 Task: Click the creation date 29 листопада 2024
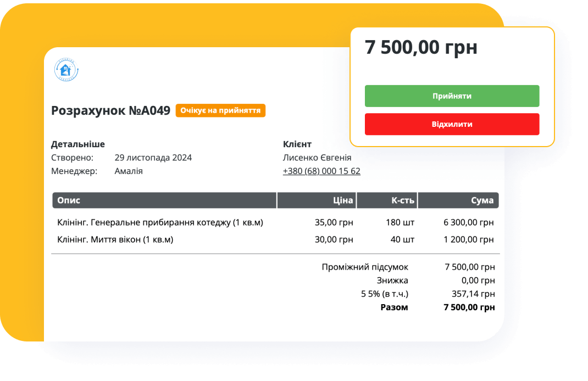coord(153,158)
